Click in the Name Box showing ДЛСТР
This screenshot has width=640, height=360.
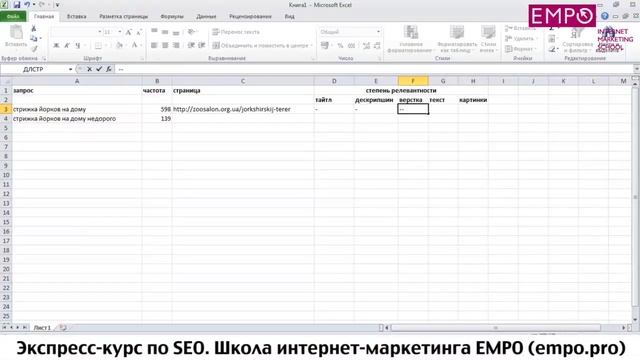point(33,69)
